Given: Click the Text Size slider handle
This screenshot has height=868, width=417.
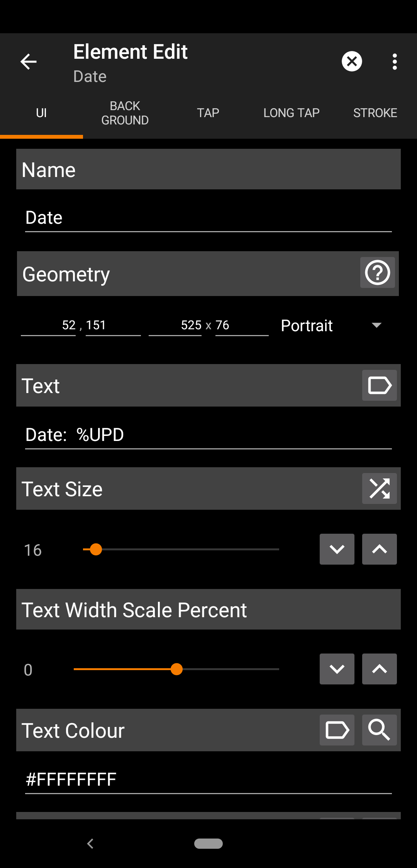Looking at the screenshot, I should click(x=96, y=549).
